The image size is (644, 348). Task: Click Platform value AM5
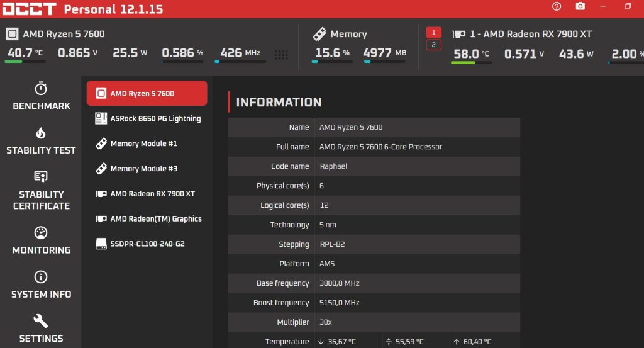coord(327,264)
